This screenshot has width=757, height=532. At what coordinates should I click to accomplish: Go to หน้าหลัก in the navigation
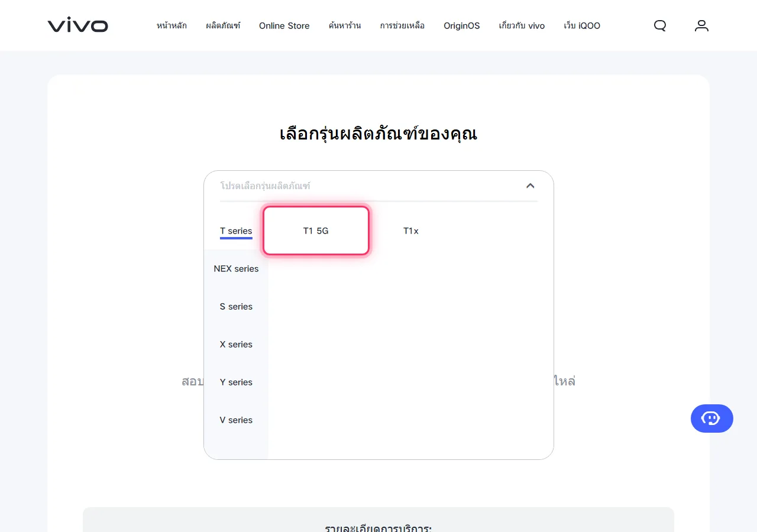click(172, 25)
